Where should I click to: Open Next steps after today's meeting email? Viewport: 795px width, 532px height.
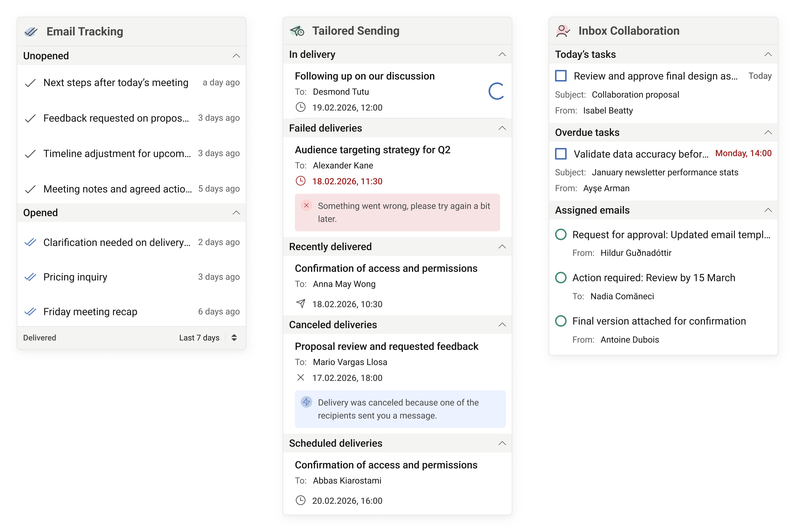tap(132, 83)
